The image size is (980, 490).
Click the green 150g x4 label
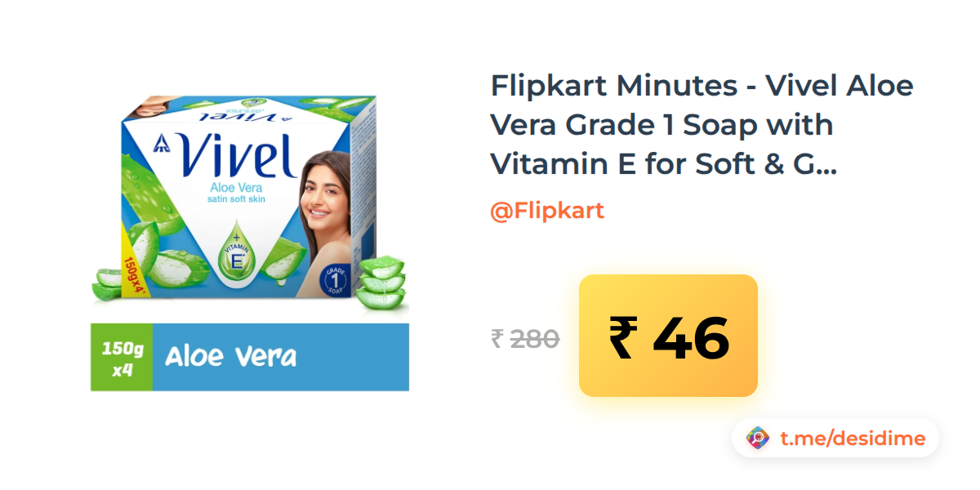[x=122, y=357]
